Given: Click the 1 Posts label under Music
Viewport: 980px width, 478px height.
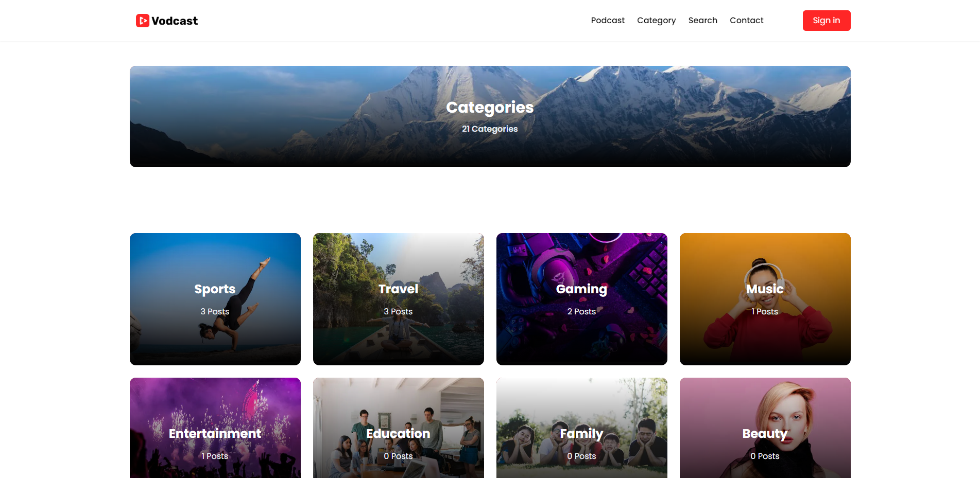Looking at the screenshot, I should 765,312.
